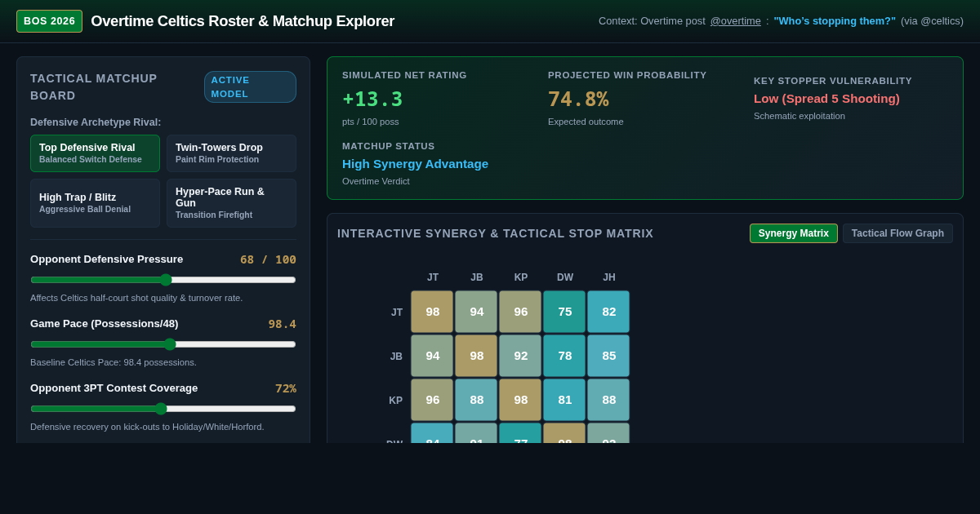Select KP-JH matrix cell 88

(x=608, y=400)
